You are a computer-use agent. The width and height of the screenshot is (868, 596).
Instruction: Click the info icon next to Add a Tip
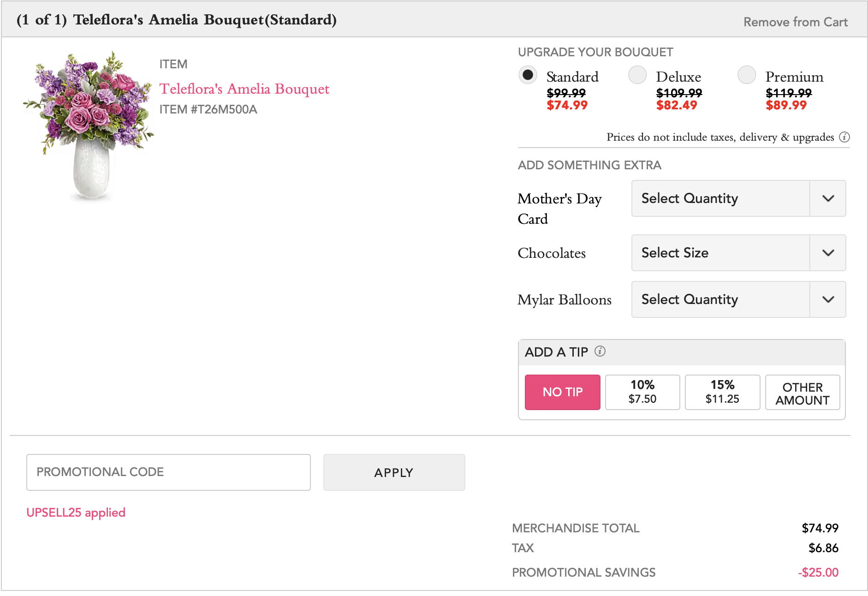click(x=600, y=352)
